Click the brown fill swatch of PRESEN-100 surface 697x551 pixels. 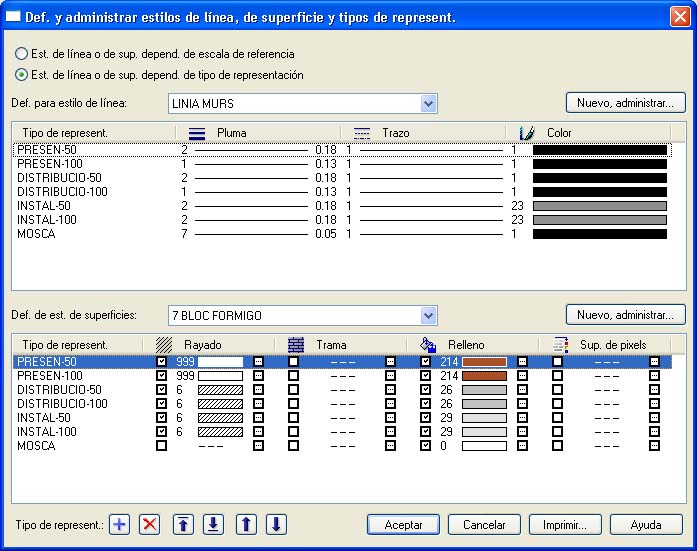[x=485, y=376]
